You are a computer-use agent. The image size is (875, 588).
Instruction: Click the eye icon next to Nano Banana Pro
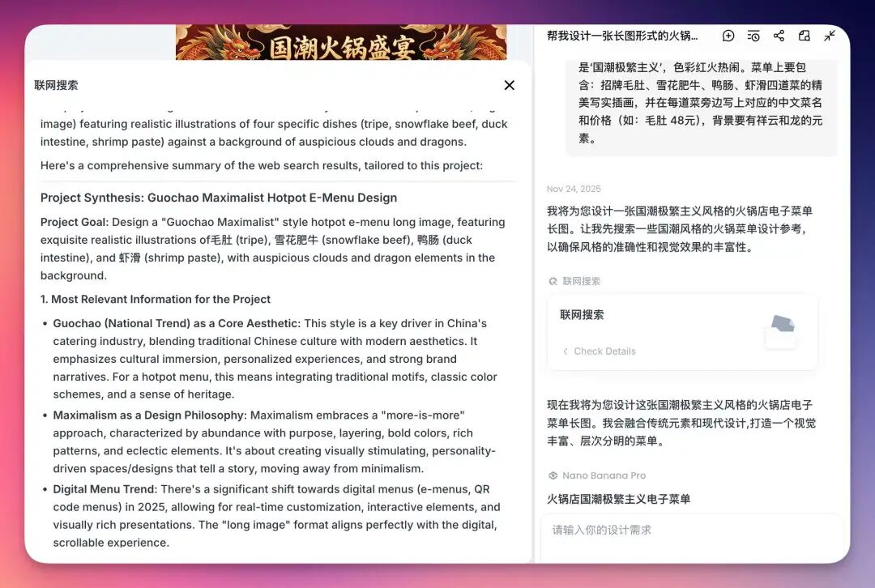tap(553, 475)
